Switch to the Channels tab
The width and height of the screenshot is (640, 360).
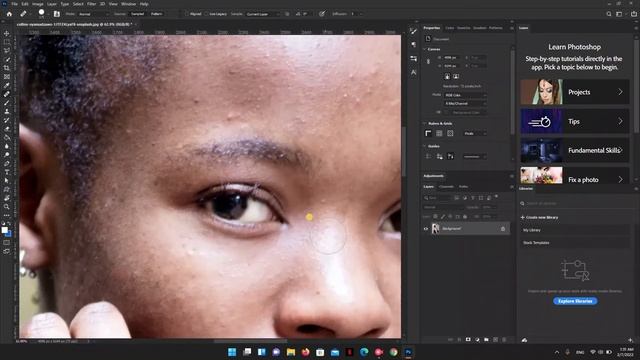point(446,187)
